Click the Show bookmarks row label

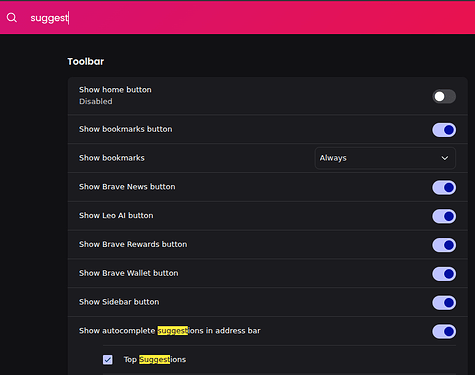click(x=112, y=158)
